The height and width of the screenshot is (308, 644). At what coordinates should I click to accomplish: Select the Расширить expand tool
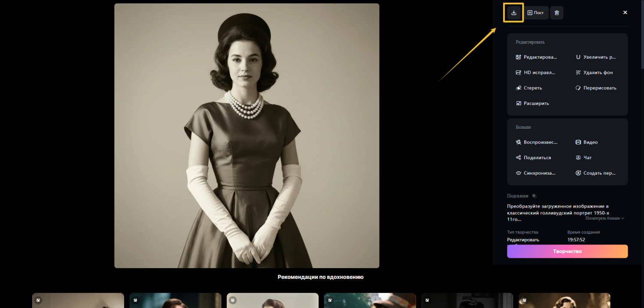[x=532, y=103]
